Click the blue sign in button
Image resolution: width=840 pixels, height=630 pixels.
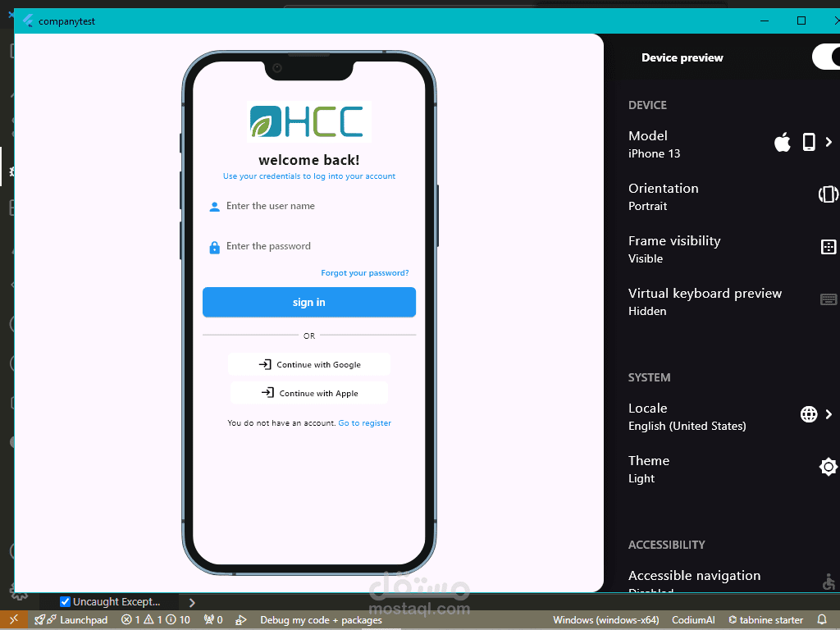(309, 302)
